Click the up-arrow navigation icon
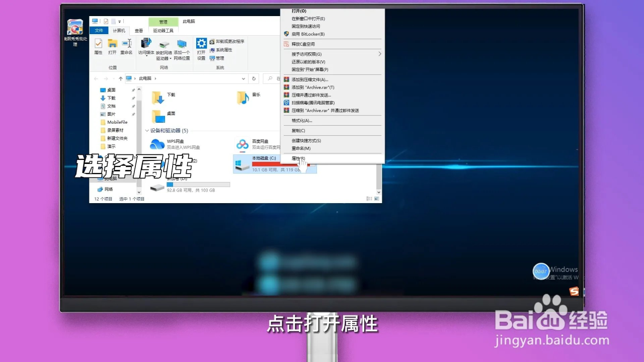Image resolution: width=644 pixels, height=362 pixels. coord(121,78)
